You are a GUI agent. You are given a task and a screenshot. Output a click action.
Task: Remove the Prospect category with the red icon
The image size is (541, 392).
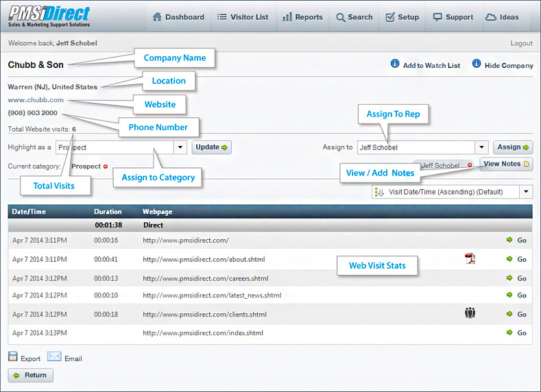coord(106,167)
